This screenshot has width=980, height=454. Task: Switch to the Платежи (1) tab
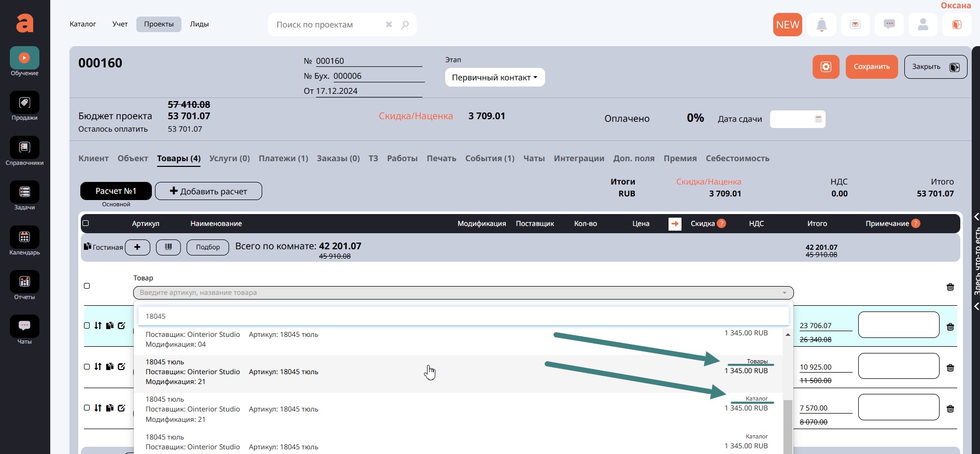(283, 159)
